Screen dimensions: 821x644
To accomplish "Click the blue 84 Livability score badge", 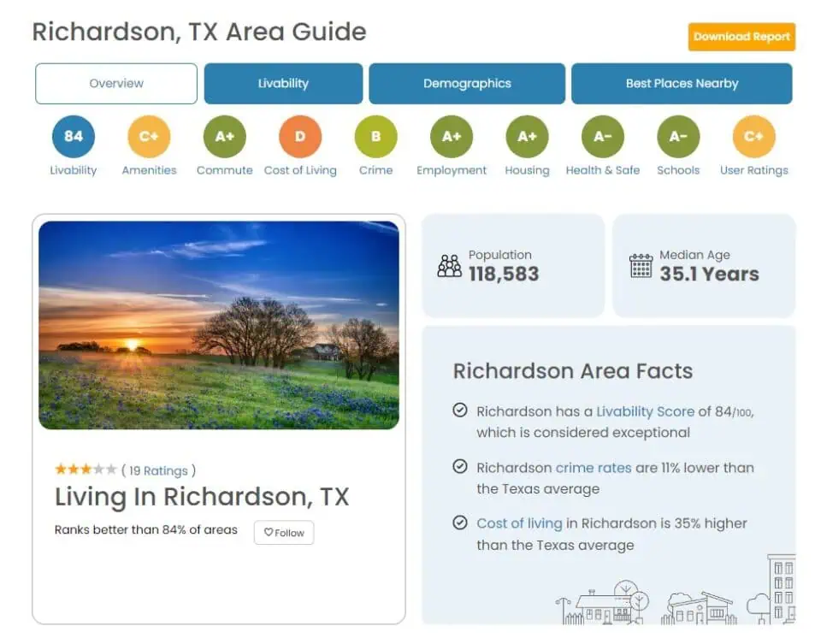I will (x=74, y=136).
